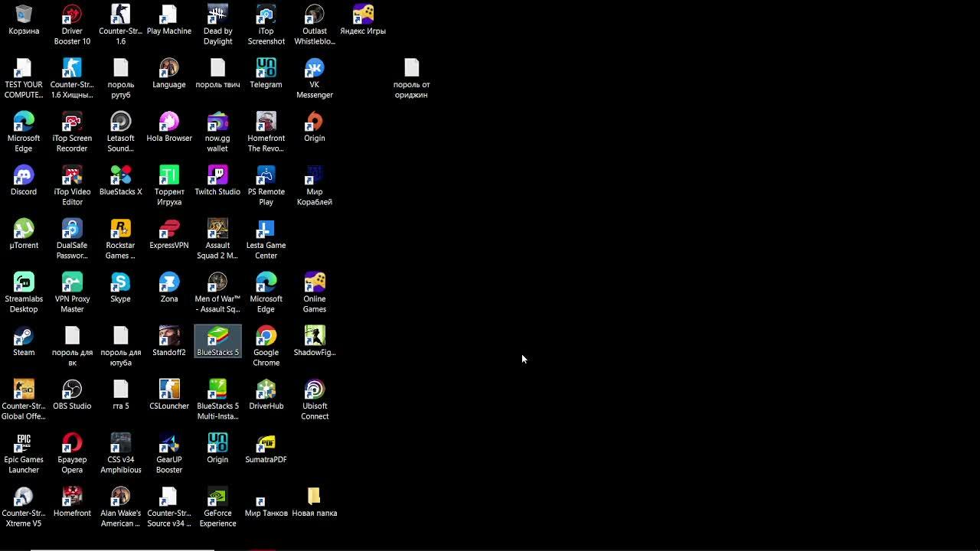
Task: Click the Мир Танков shortcut
Action: tap(266, 506)
